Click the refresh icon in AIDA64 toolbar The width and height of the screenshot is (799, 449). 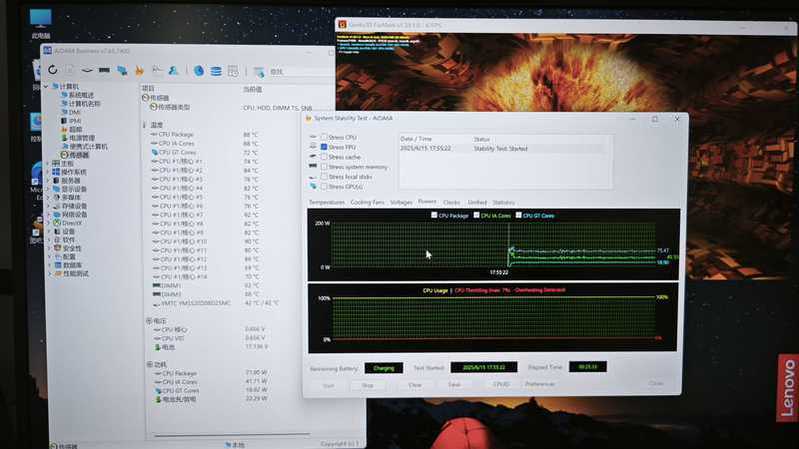[52, 70]
